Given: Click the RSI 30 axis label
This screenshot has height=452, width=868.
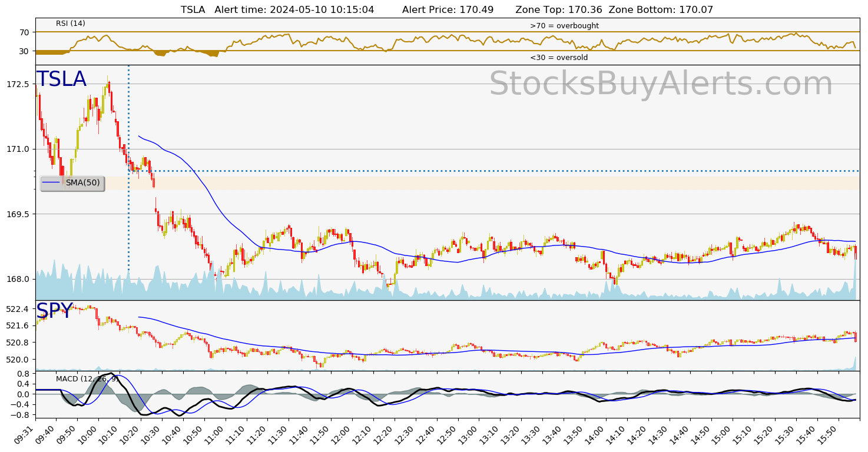Looking at the screenshot, I should (x=24, y=51).
